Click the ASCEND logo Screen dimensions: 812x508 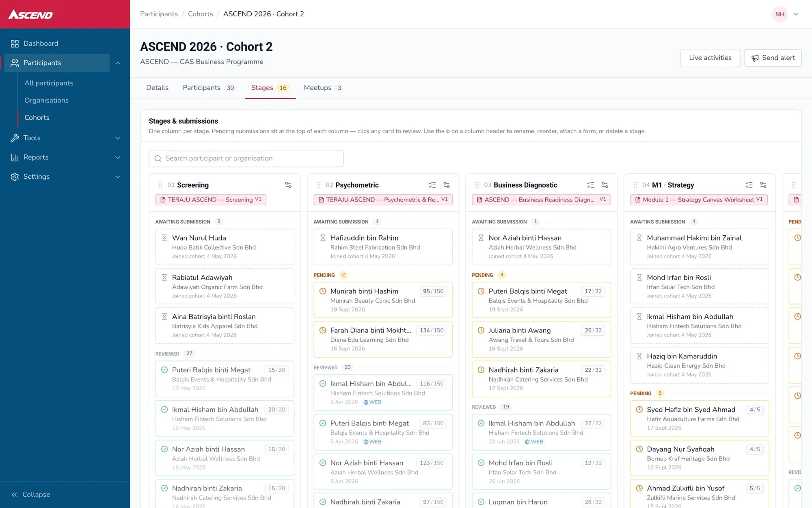click(x=31, y=15)
